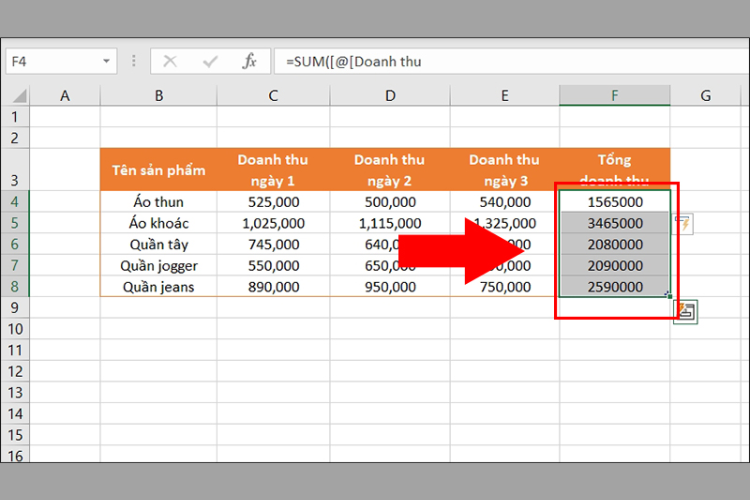
Task: Select the 'Áo thun' cell
Action: [158, 201]
